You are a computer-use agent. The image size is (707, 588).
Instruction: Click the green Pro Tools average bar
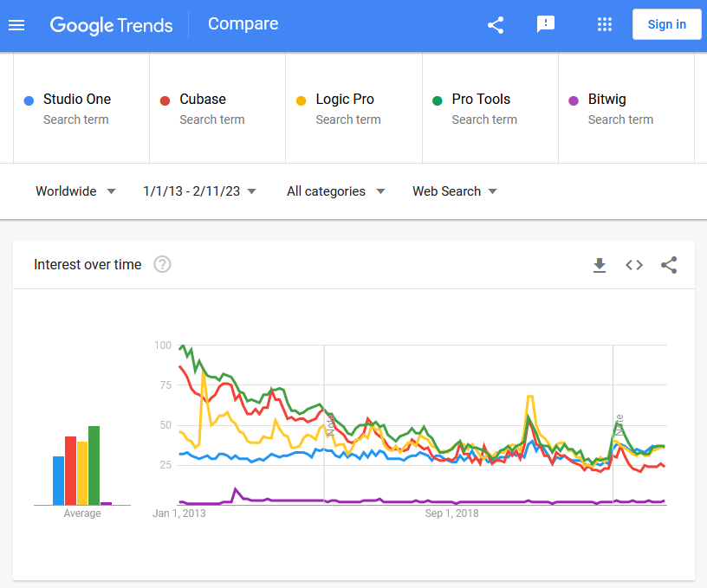tap(94, 465)
